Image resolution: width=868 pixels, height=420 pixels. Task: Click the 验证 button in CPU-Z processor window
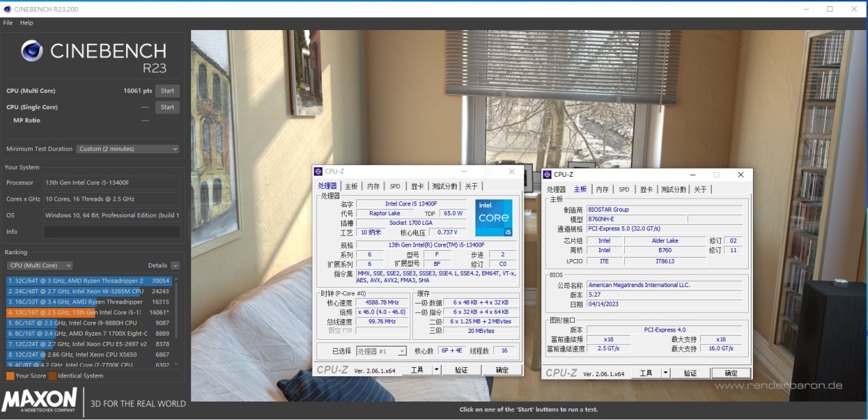pyautogui.click(x=461, y=370)
